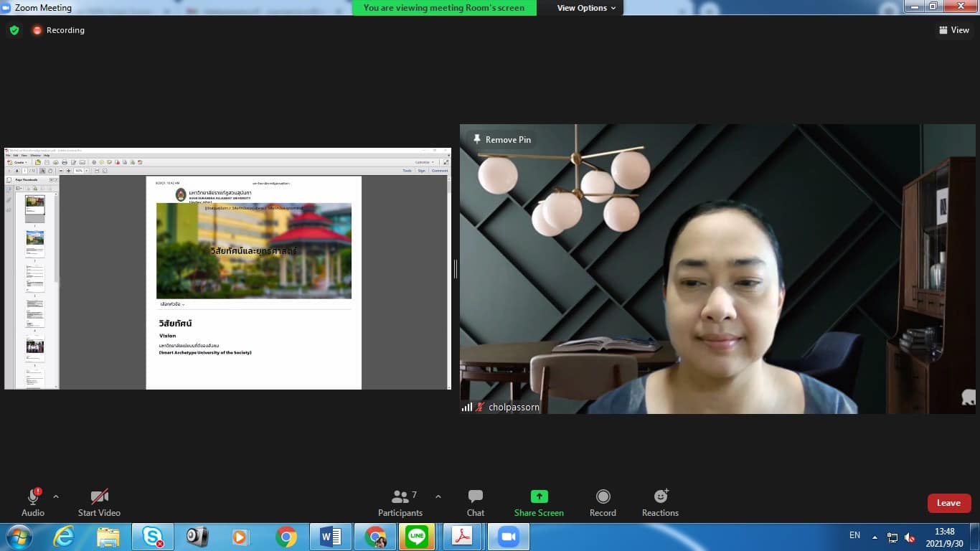Open the Reactions emoji menu
The height and width of the screenshot is (551, 980).
coord(660,496)
